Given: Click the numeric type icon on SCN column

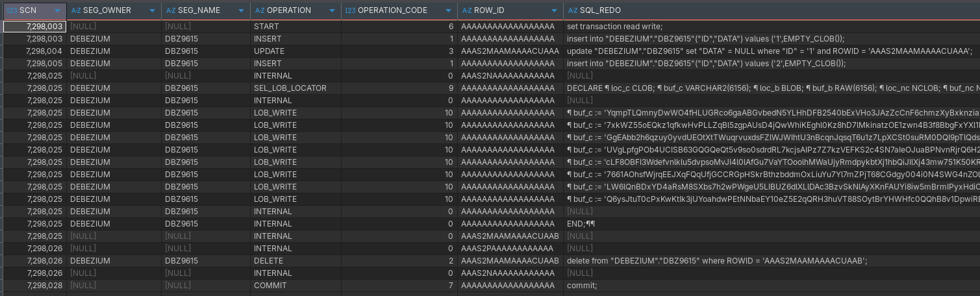Looking at the screenshot, I should tap(11, 10).
